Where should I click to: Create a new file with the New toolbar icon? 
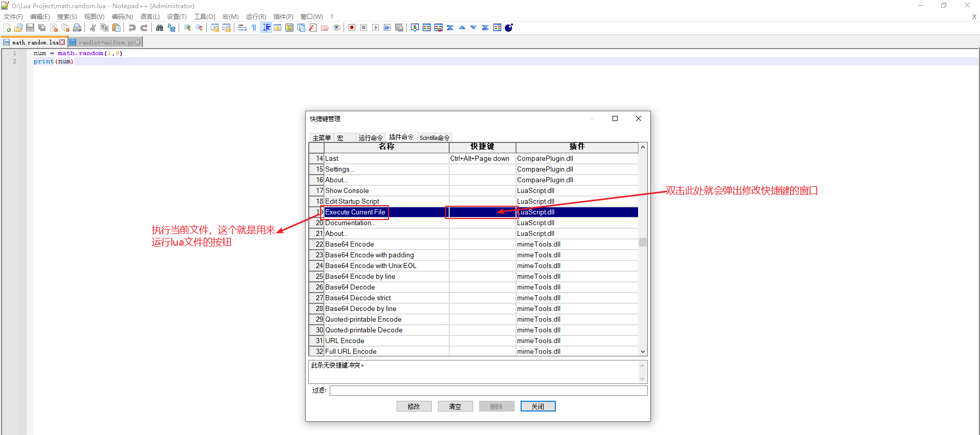click(x=7, y=28)
